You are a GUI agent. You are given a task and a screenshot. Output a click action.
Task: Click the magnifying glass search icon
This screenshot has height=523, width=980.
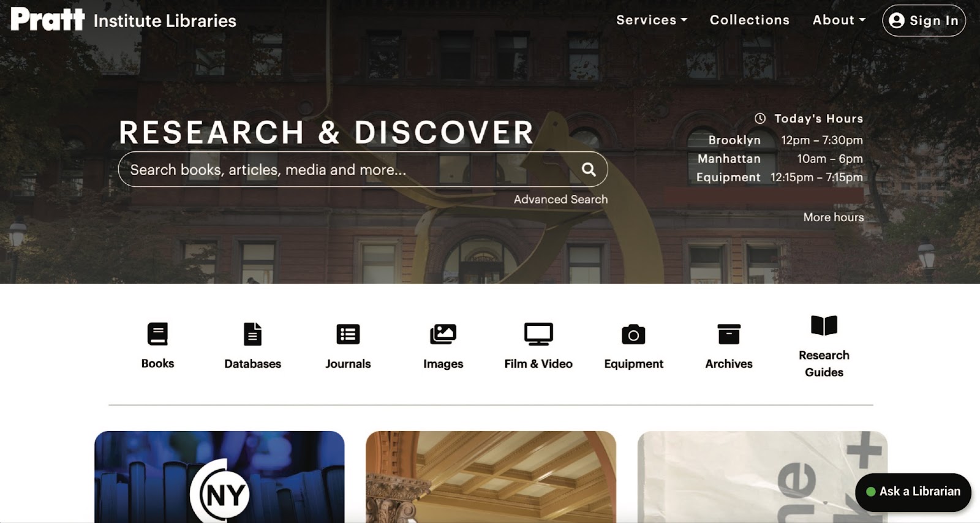click(x=589, y=170)
